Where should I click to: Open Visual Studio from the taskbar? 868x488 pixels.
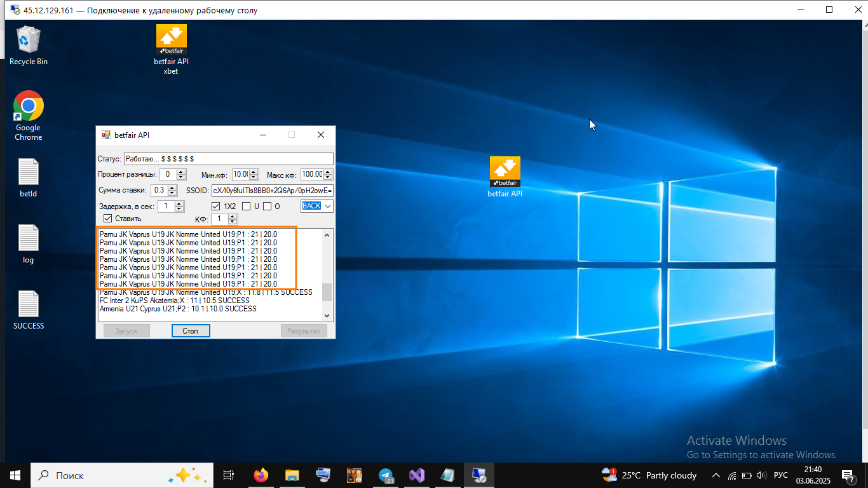pos(417,475)
